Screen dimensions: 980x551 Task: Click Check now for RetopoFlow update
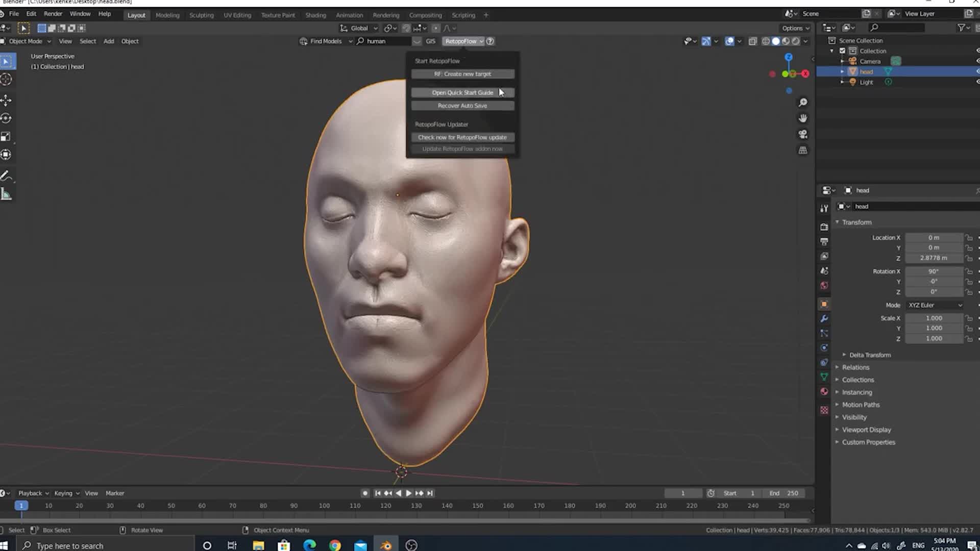click(x=462, y=137)
